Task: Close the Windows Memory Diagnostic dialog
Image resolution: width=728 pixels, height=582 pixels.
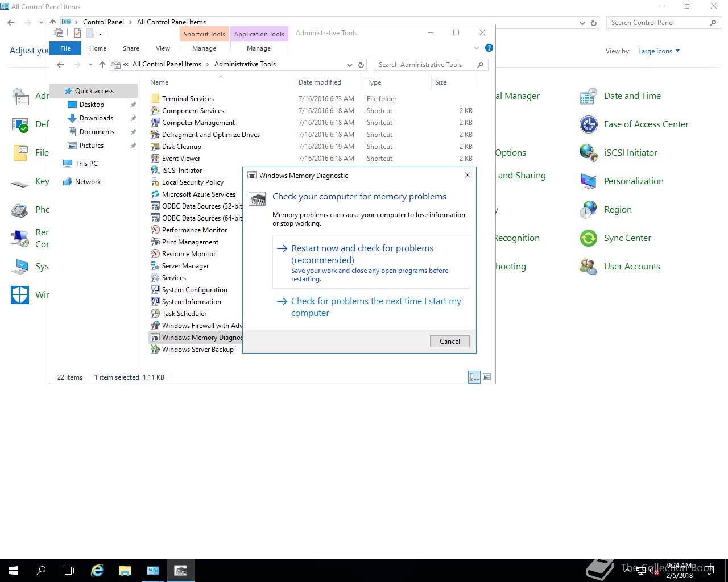Action: pos(468,175)
